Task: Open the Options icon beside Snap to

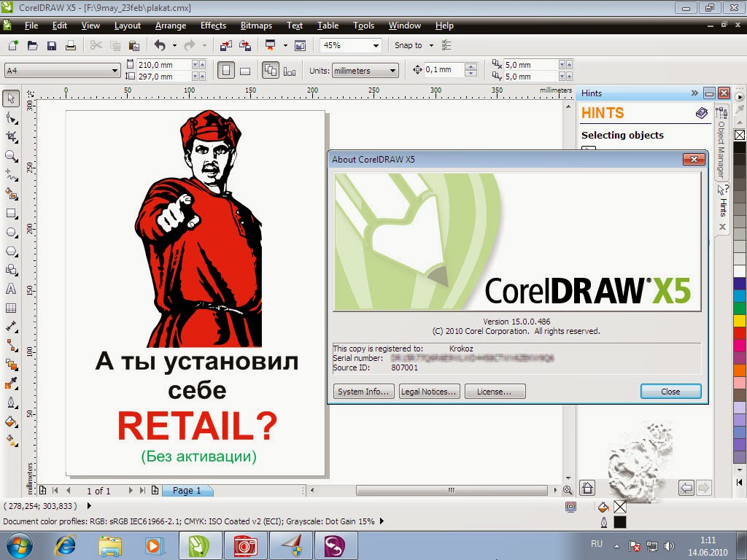Action: click(x=446, y=46)
